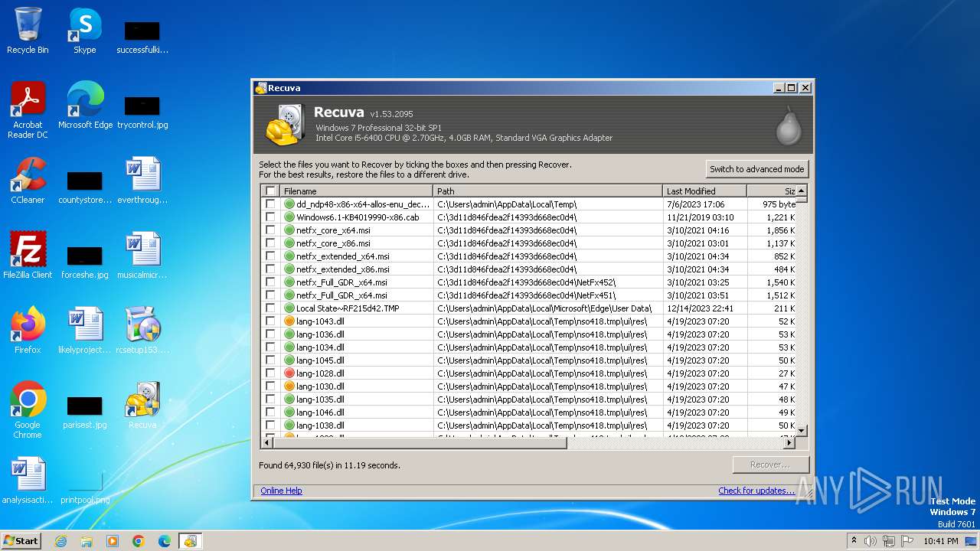
Task: Tick checkbox for netfx_extended_x86.msi
Action: tap(269, 269)
